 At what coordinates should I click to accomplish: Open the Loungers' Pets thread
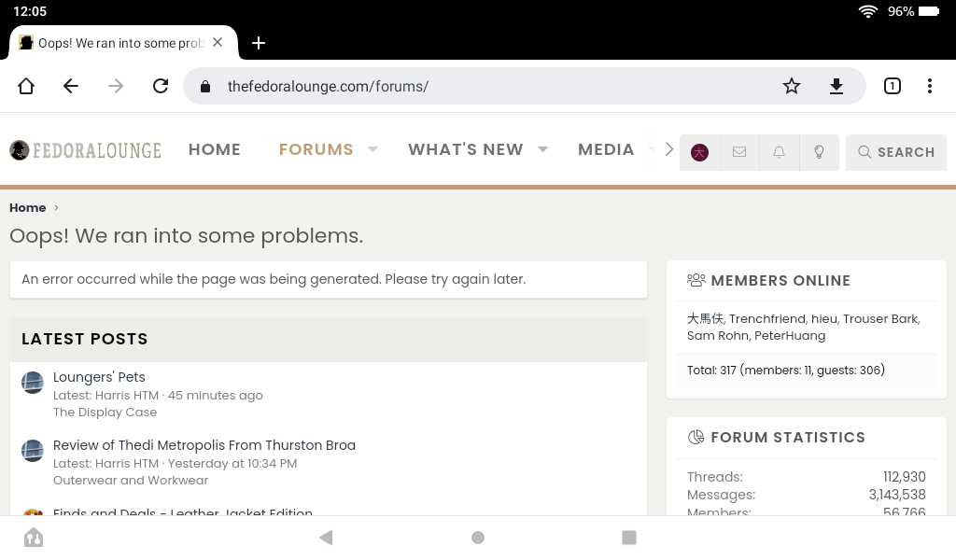(99, 377)
